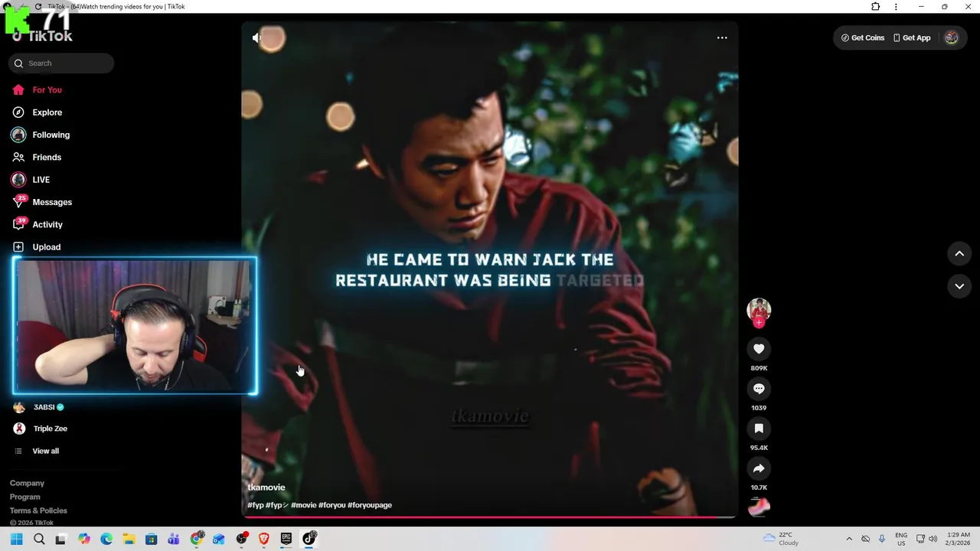Screen dimensions: 980x551
Task: Focus the TikTok Search field
Action: (x=61, y=64)
